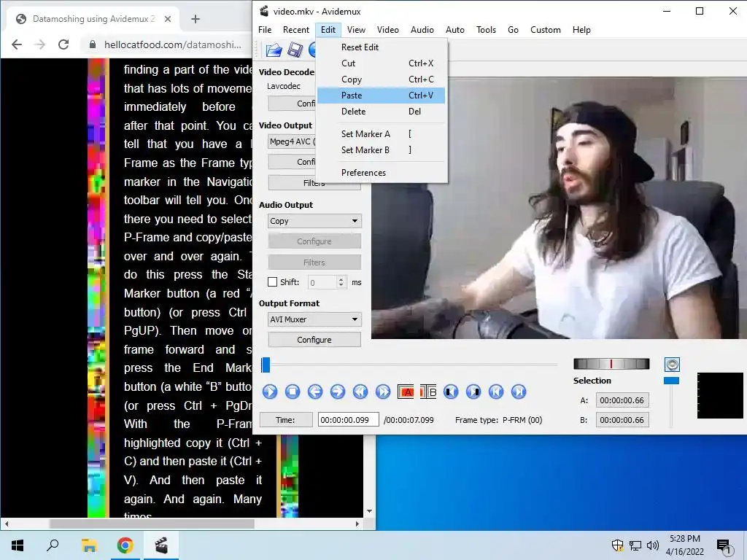Search previous black frame icon

[x=451, y=392]
